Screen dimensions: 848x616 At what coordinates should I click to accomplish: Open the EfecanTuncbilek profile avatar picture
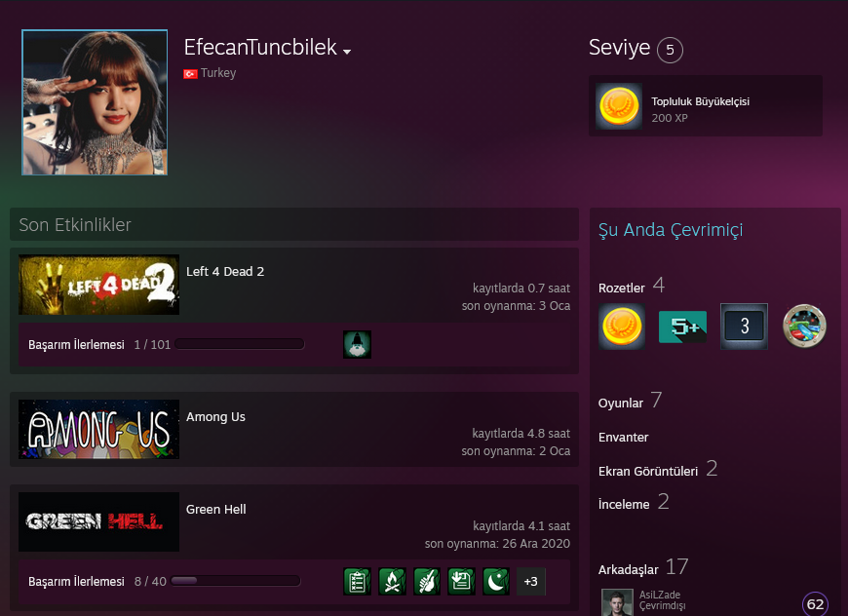(x=95, y=102)
